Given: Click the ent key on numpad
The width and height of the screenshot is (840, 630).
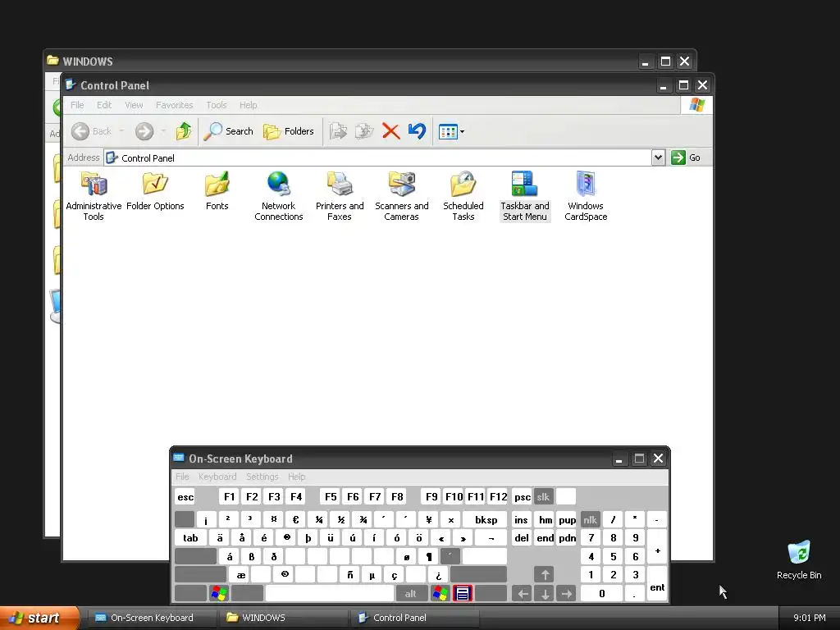Looking at the screenshot, I should coord(657,584).
